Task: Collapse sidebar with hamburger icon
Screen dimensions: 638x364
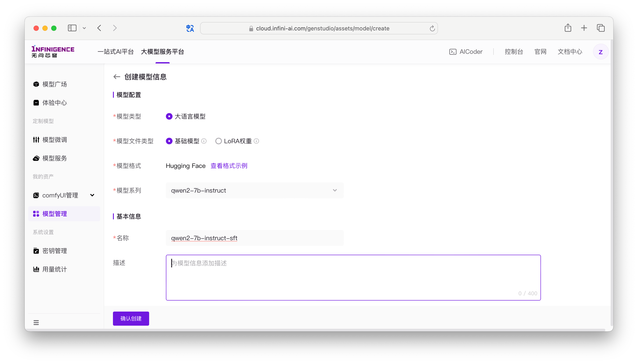Action: tap(36, 323)
